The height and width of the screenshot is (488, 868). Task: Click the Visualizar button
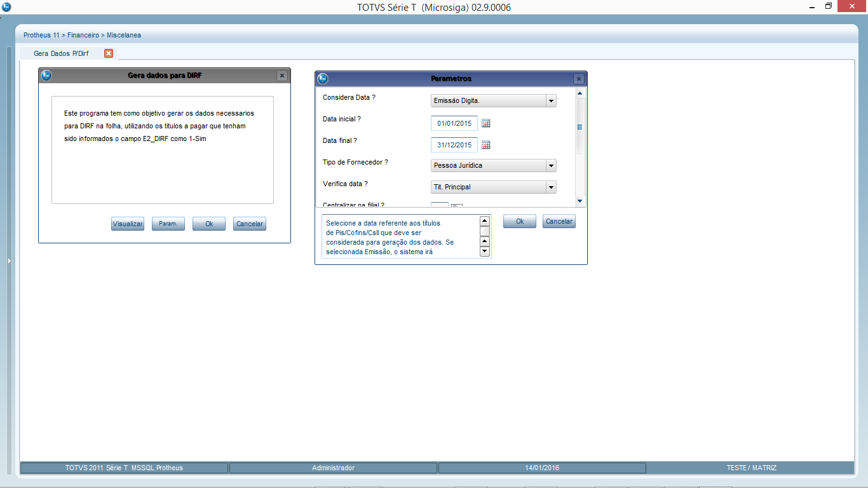(128, 224)
